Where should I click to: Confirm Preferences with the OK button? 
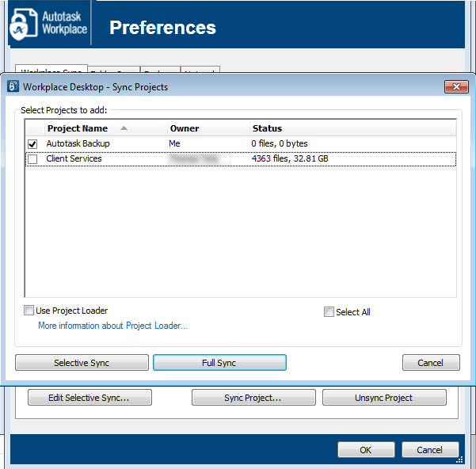click(x=365, y=450)
